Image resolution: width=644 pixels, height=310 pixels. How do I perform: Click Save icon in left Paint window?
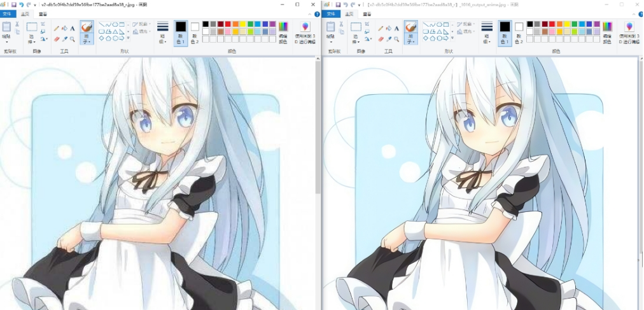pyautogui.click(x=13, y=5)
